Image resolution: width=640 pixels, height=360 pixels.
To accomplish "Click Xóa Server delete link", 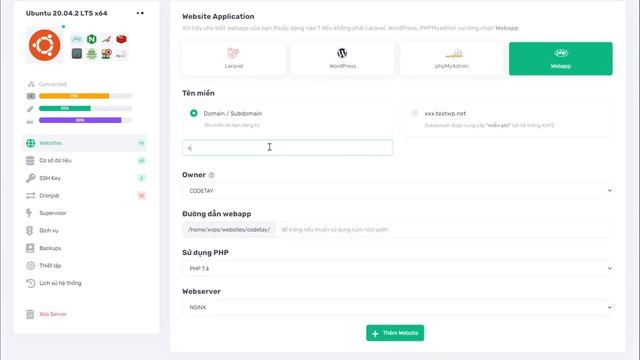I will pos(53,314).
